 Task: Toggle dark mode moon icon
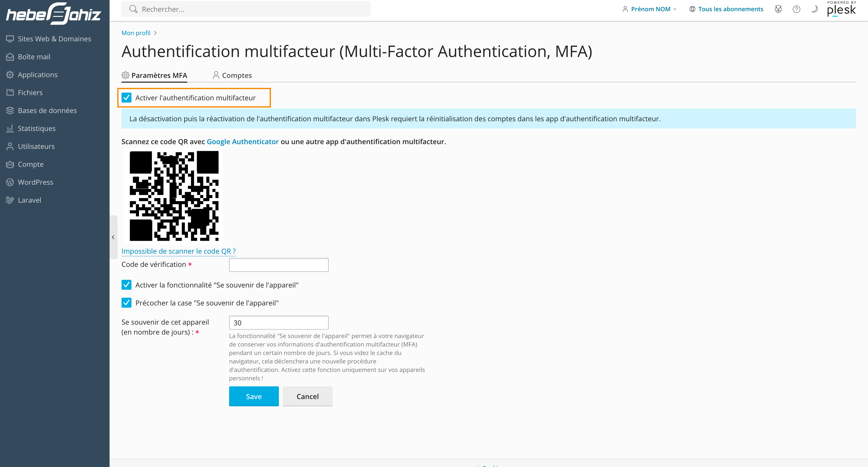(x=814, y=9)
